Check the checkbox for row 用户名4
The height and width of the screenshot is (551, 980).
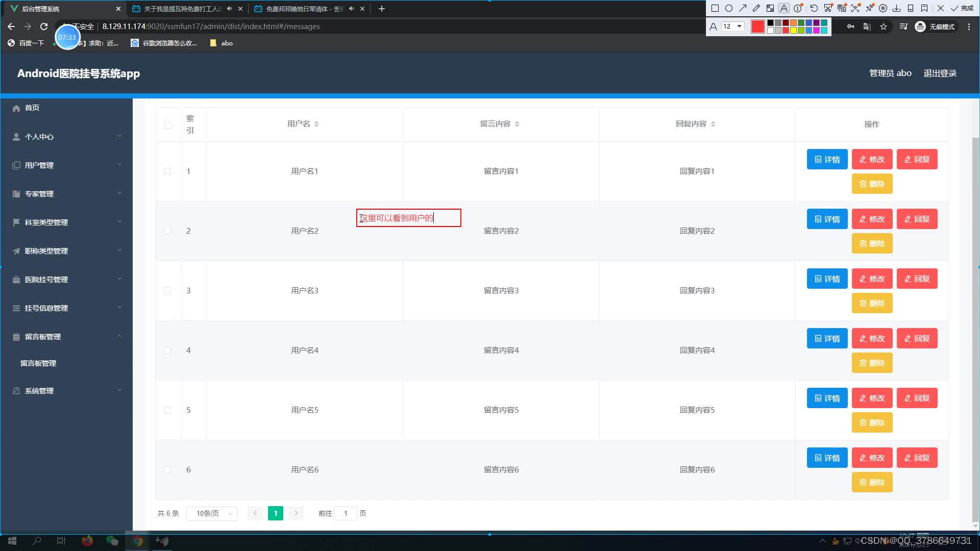(167, 350)
